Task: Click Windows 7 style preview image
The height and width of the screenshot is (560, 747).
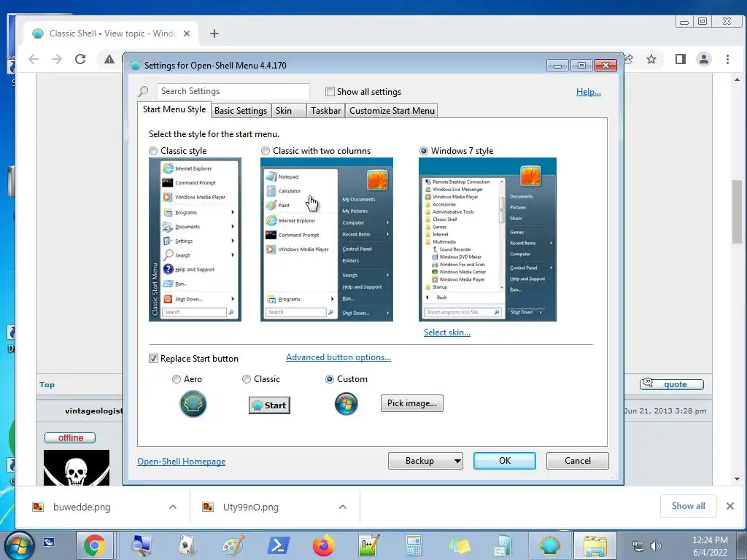Action: (487, 239)
